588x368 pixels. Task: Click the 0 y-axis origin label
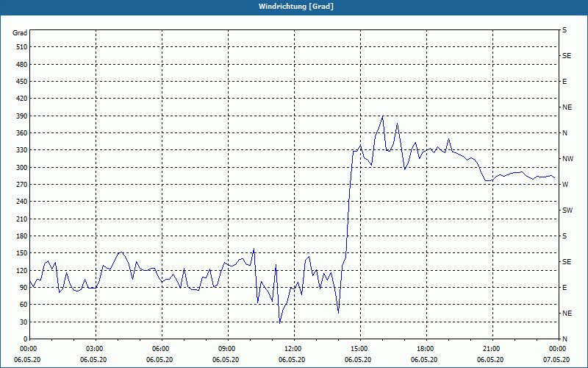[x=26, y=339]
